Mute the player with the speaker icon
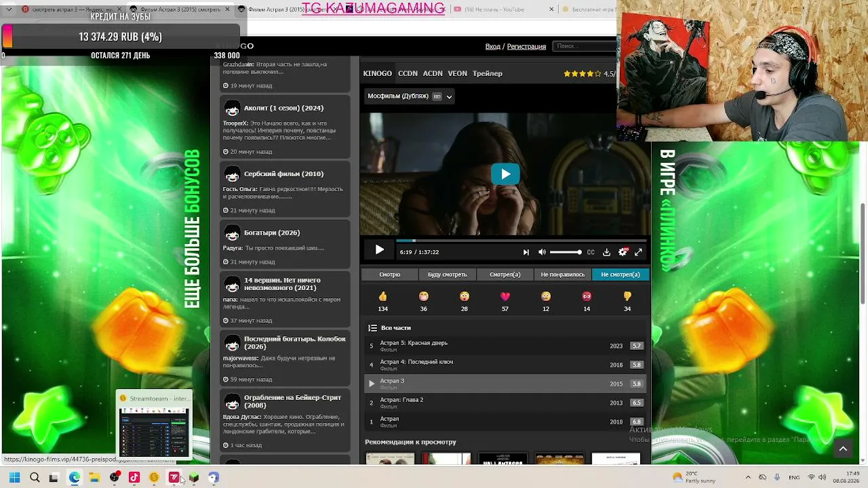868x488 pixels. 542,252
